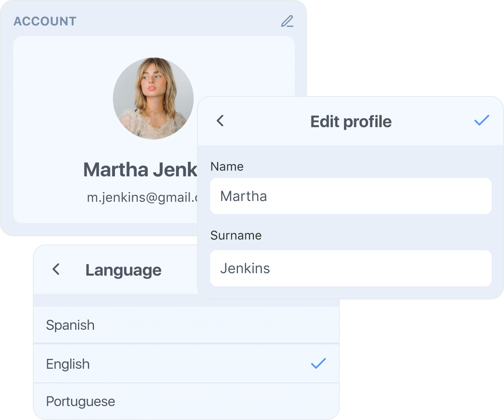Click the email m.jenkins@gmail.com
The height and width of the screenshot is (420, 504).
(144, 197)
